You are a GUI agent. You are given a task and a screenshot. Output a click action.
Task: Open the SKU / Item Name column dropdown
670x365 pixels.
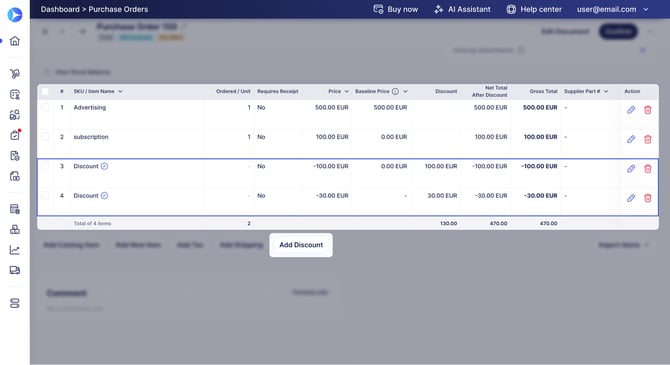tap(120, 91)
